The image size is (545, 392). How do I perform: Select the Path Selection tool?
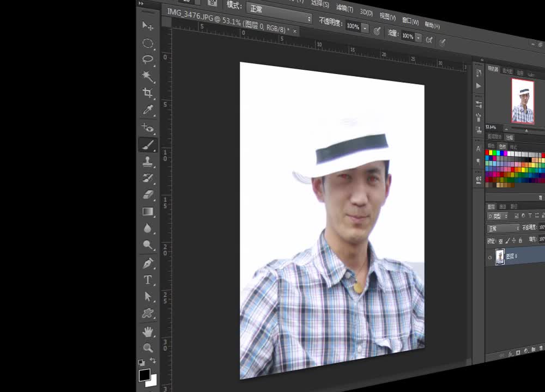[148, 296]
